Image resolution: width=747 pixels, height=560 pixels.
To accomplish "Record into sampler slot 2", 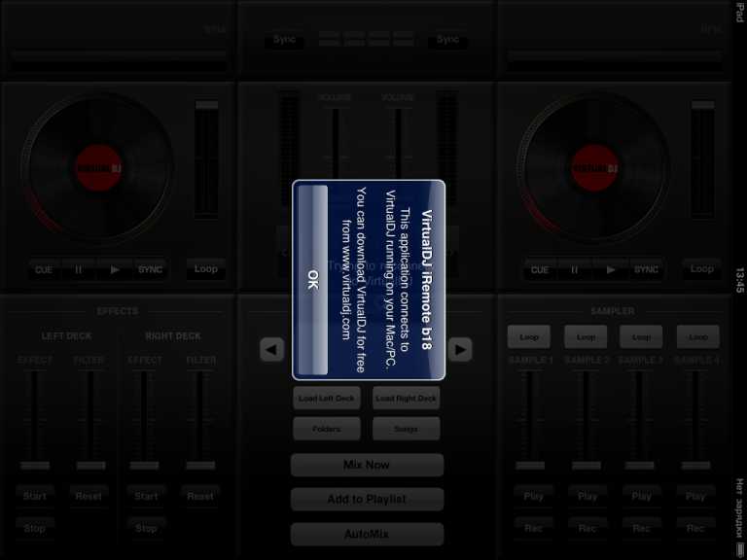I will click(x=587, y=528).
